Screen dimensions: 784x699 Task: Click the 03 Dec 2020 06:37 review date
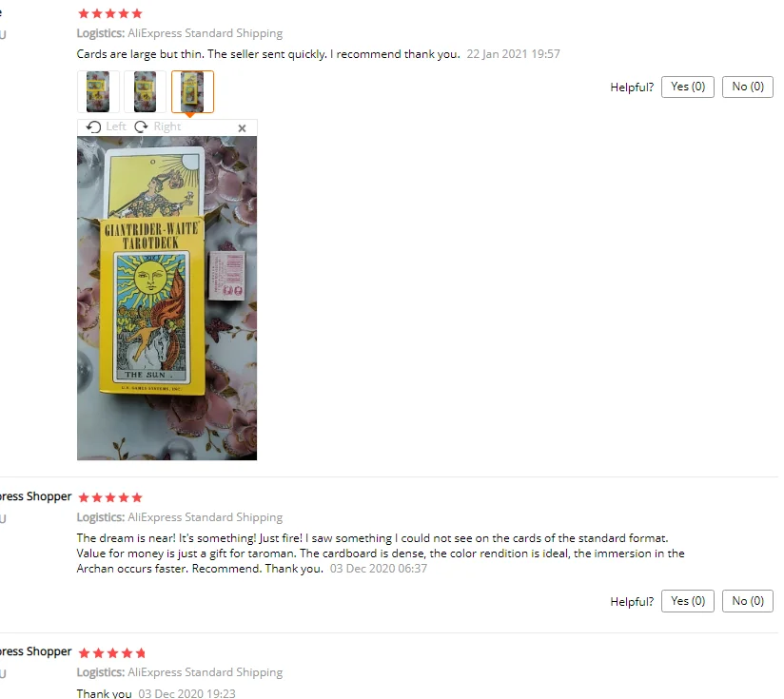(x=379, y=569)
